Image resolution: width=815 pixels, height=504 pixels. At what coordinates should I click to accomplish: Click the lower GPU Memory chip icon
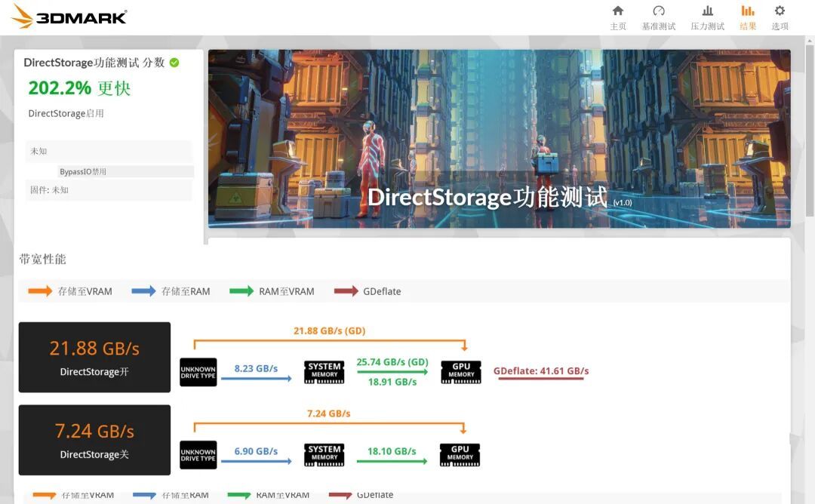[460, 455]
